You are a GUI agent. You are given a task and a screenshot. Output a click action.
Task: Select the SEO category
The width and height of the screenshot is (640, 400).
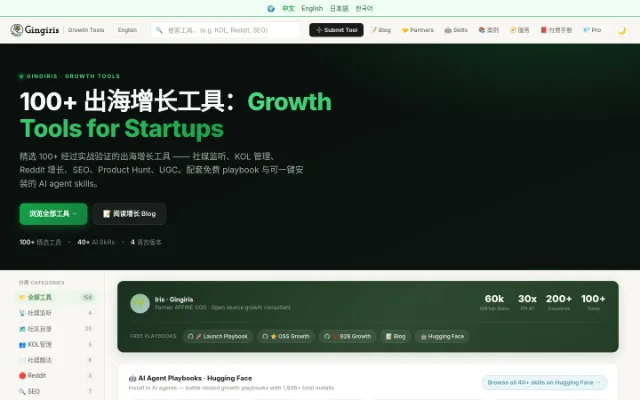(56, 391)
